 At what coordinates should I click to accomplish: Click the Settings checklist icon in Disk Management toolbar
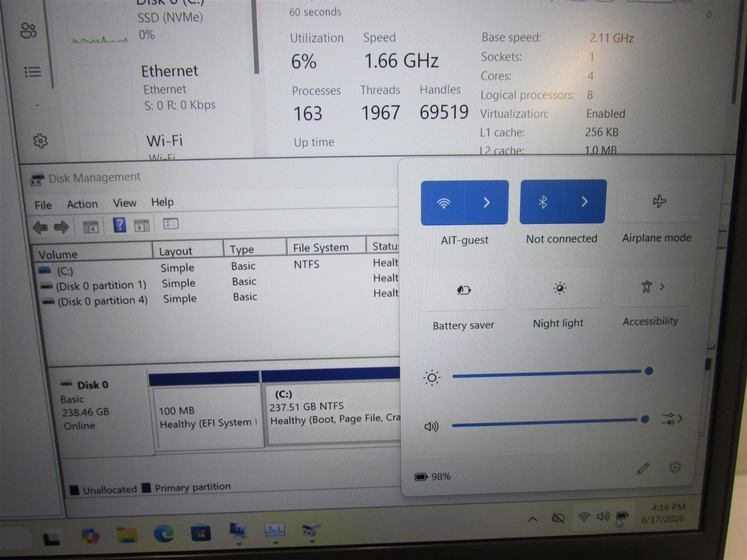171,224
